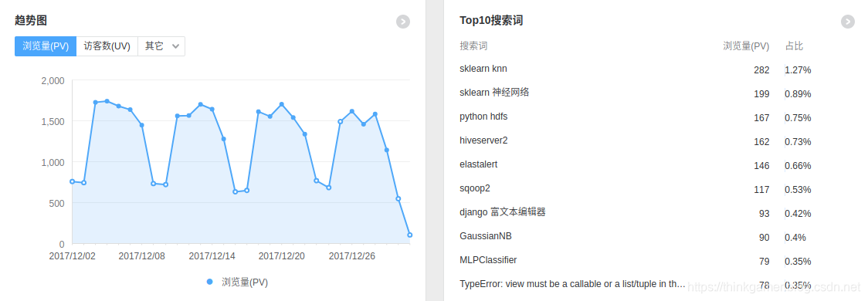Open Top10 search terms details arrow icon

[848, 22]
